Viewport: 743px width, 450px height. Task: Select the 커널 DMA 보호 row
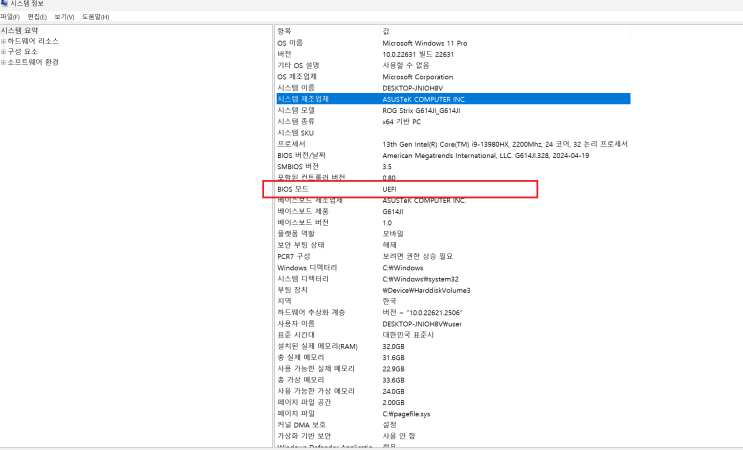[453, 425]
